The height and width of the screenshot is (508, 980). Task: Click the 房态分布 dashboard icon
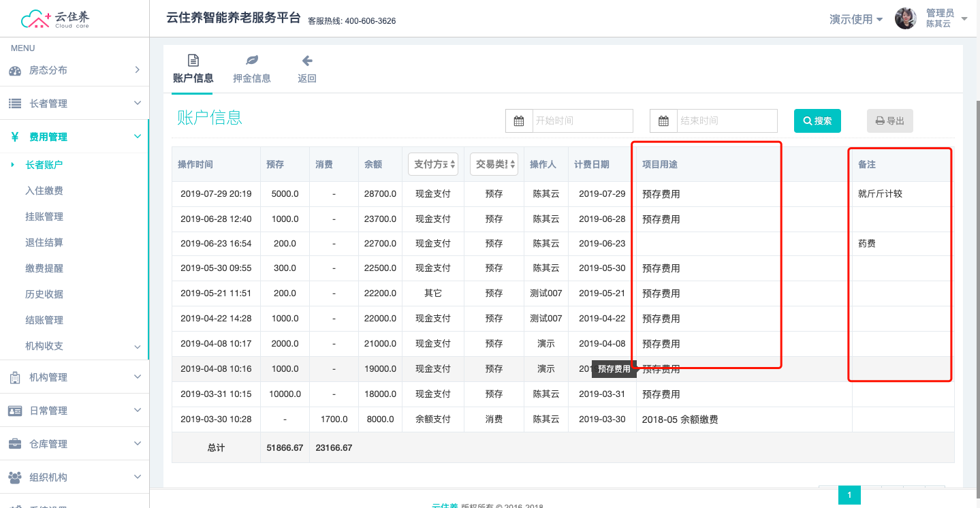point(15,71)
